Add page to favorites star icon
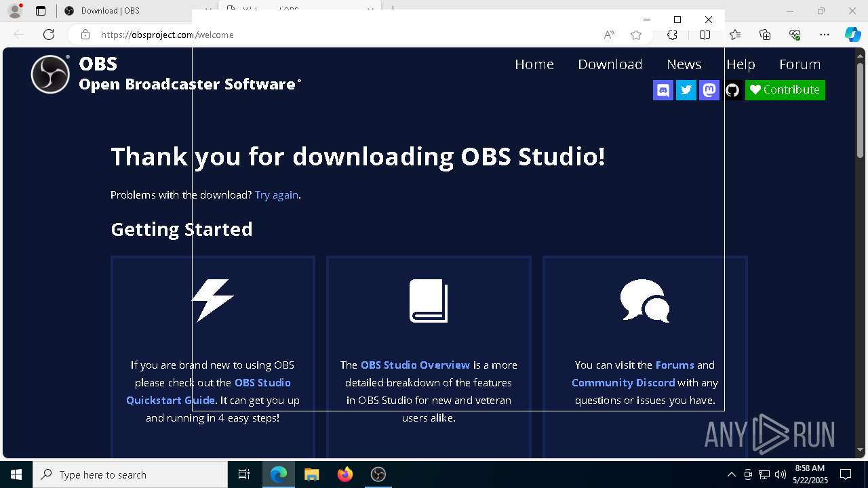 click(x=636, y=35)
